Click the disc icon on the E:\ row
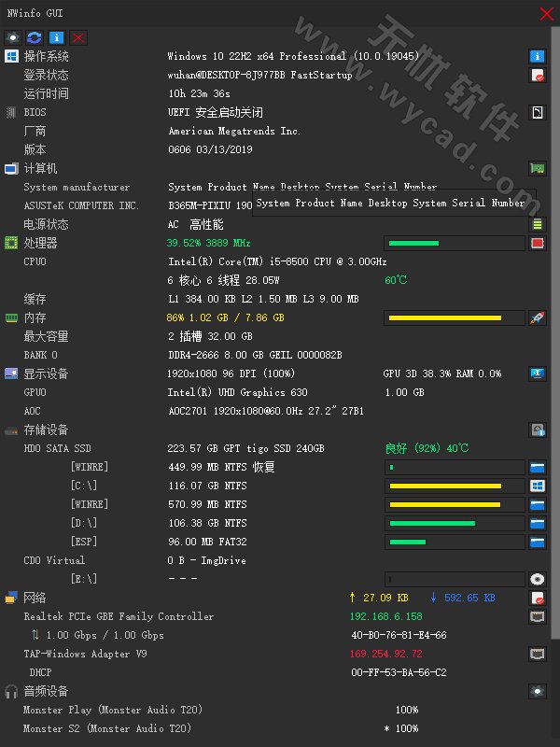 538,579
